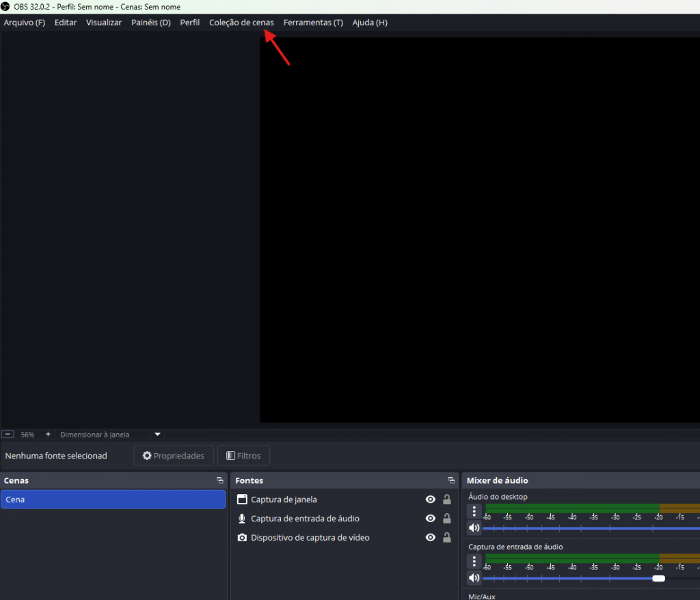
Task: Undock the Fontes panel
Action: point(451,480)
